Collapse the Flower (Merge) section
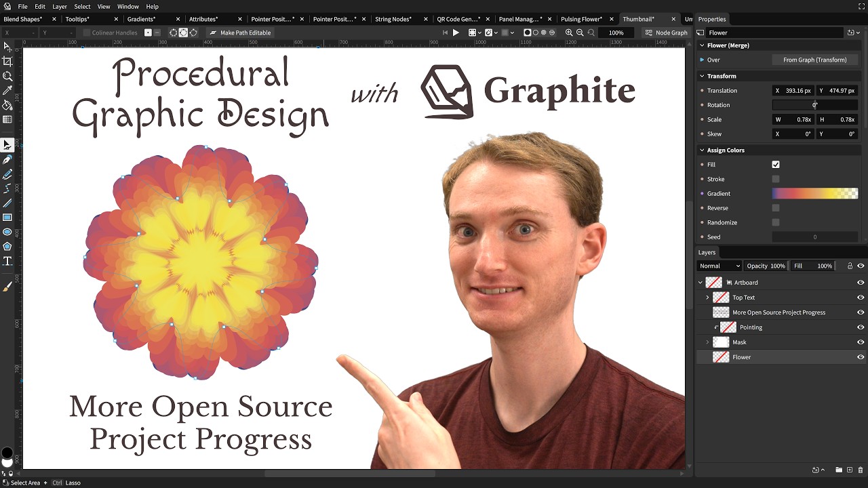 click(x=702, y=45)
